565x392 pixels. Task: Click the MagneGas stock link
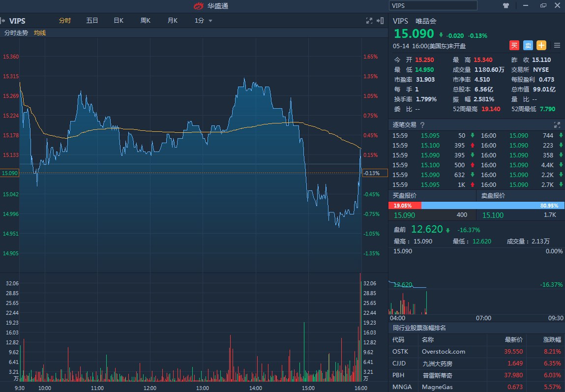(x=437, y=387)
